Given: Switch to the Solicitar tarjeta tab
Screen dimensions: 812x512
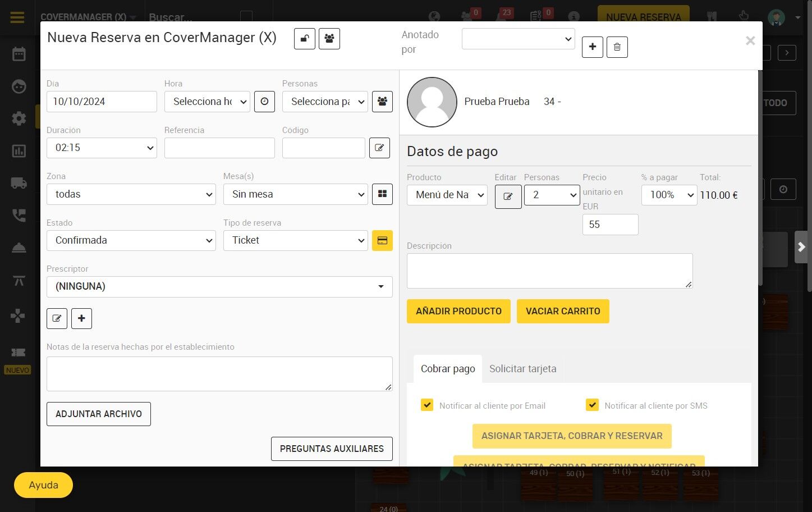Looking at the screenshot, I should pos(523,369).
